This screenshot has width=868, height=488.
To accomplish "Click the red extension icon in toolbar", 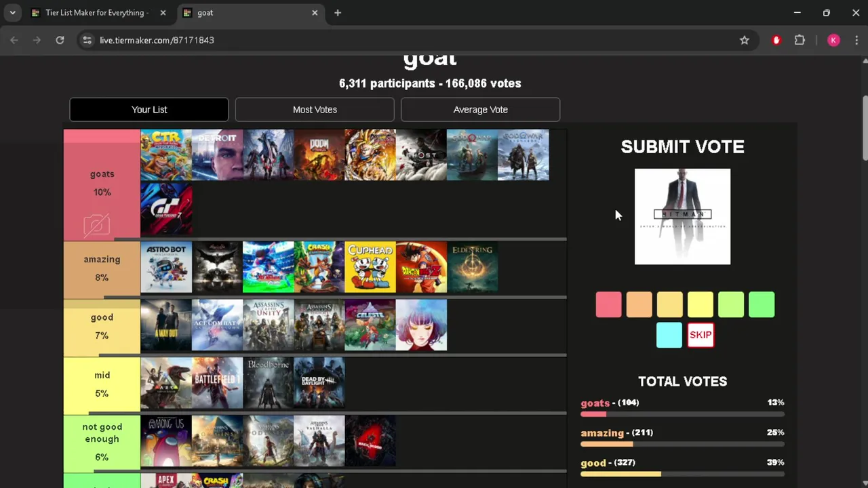I will pyautogui.click(x=776, y=40).
